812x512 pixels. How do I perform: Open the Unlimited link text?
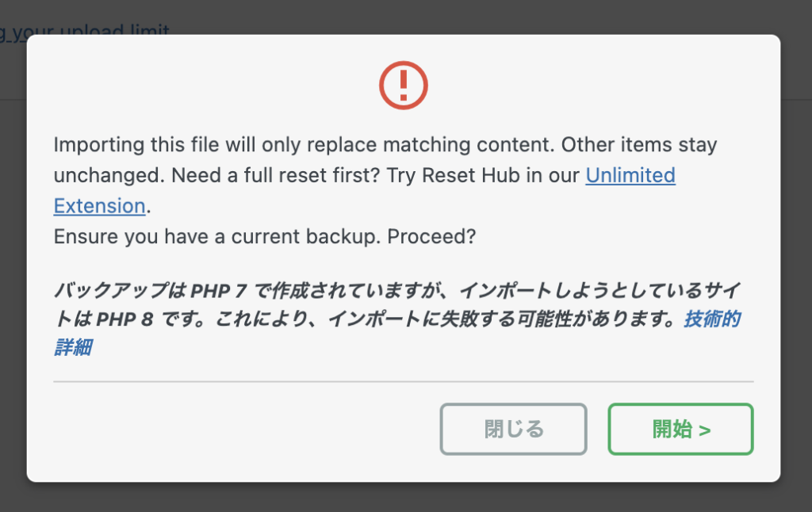630,175
